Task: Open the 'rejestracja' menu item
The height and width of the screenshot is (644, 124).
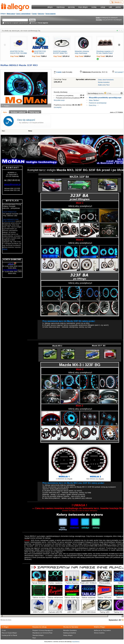Action: point(60,7)
